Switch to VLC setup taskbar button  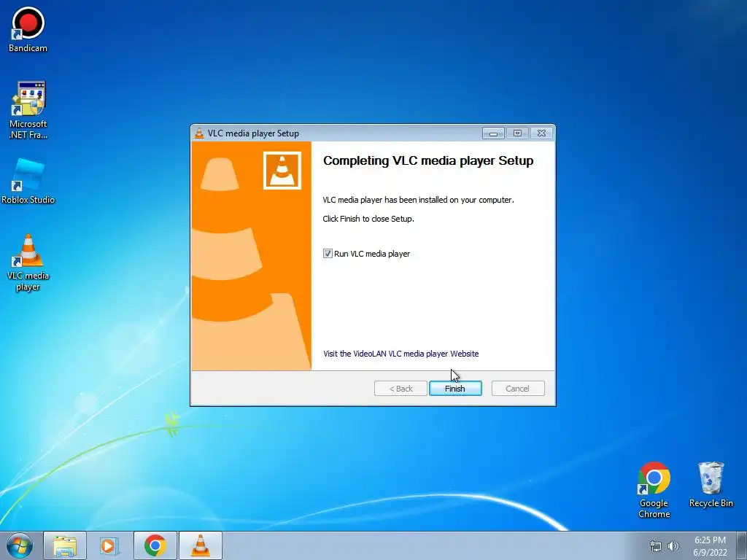click(201, 545)
